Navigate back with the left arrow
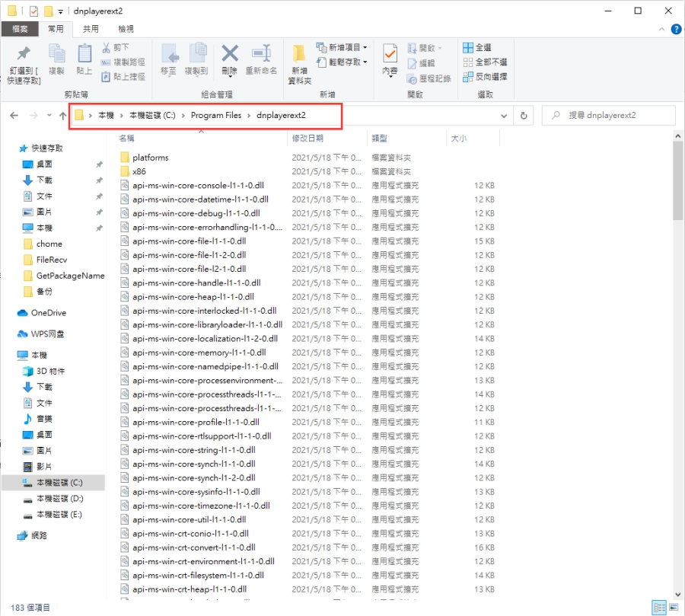 pos(14,116)
